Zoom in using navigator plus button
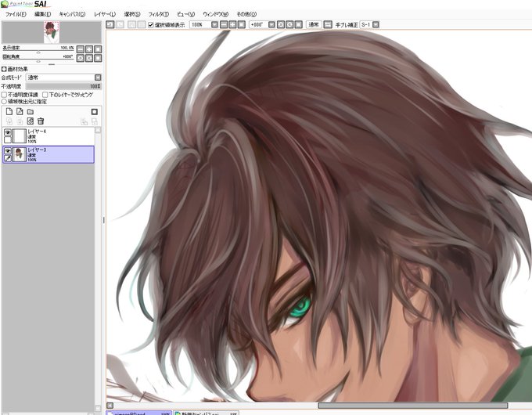The width and height of the screenshot is (532, 415). [x=89, y=49]
